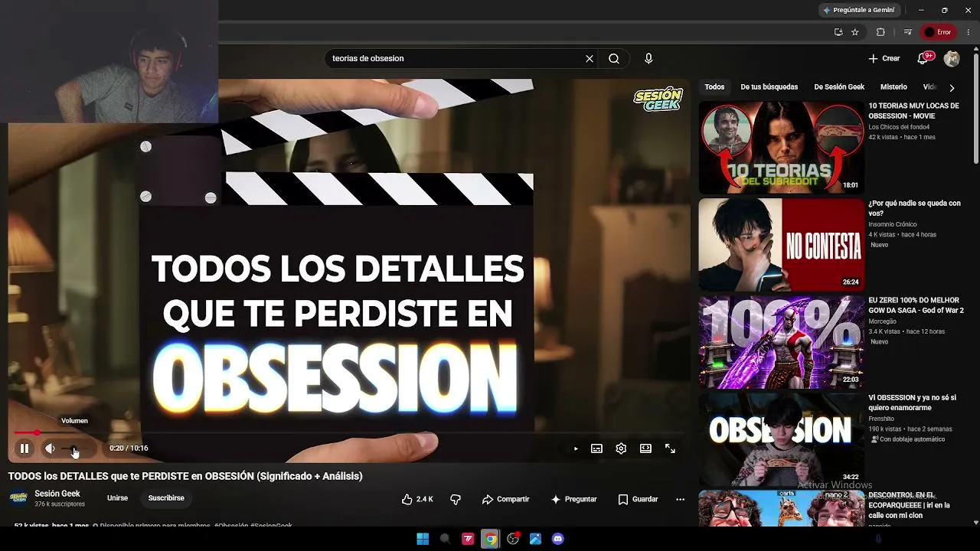The height and width of the screenshot is (551, 980).
Task: Open 'EU ZEREI 100% DO MELHOR GOW' title
Action: pos(916,305)
